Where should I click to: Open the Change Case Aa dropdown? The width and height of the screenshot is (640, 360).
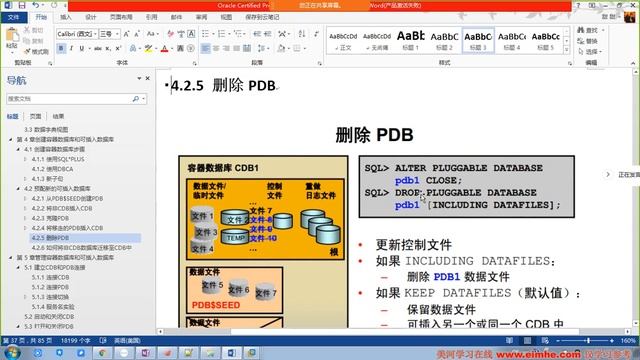pos(152,34)
